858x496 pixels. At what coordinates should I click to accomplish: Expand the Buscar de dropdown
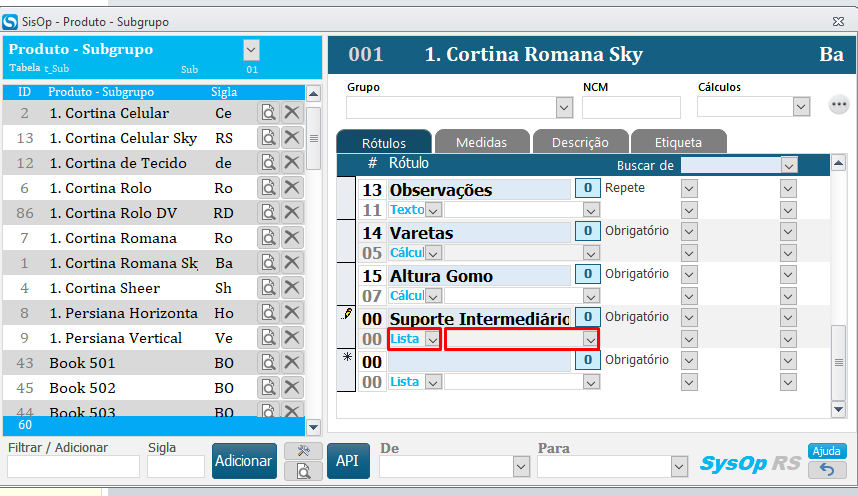coord(789,165)
